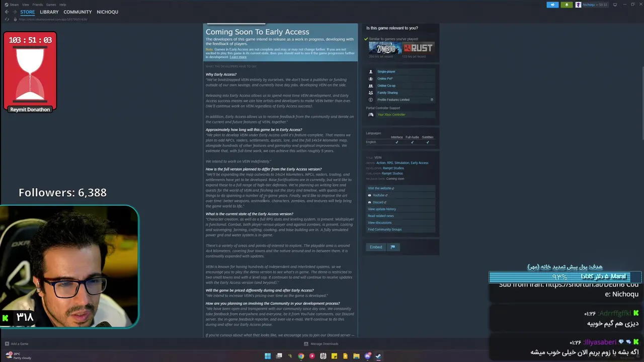Screen dimensions: 644x362
Task: Click the Single-player feature icon
Action: coord(371,71)
